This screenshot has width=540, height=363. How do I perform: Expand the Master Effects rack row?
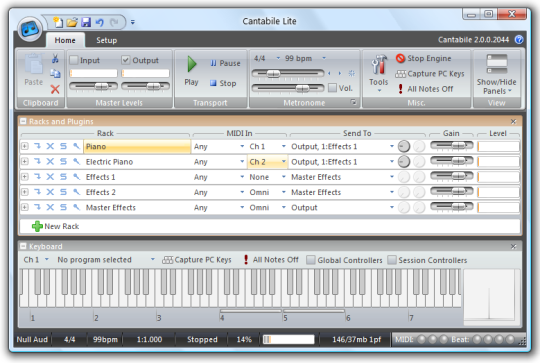pos(24,207)
